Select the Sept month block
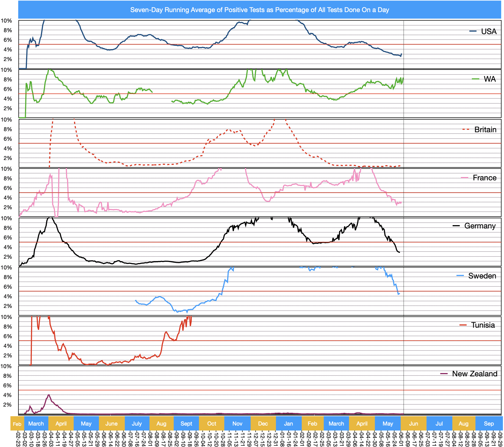The image size is (504, 447). pyautogui.click(x=186, y=424)
